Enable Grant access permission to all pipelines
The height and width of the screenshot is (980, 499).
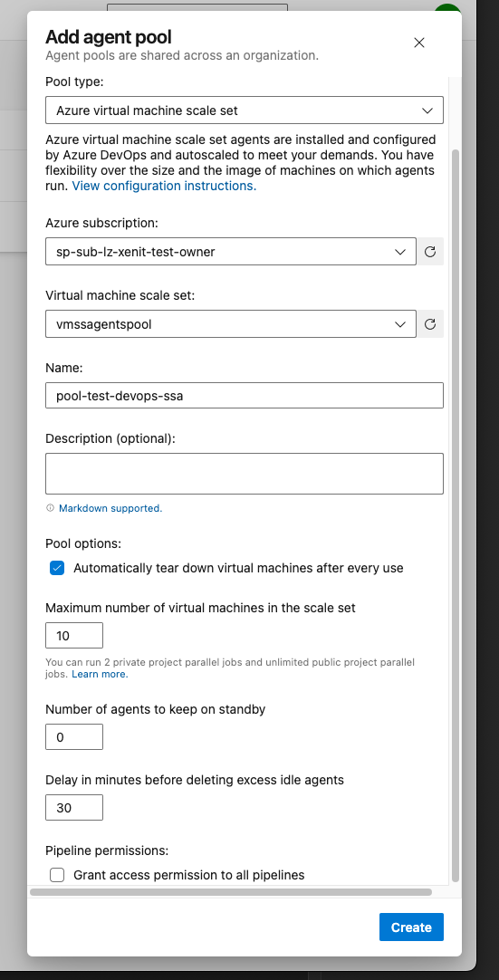57,875
